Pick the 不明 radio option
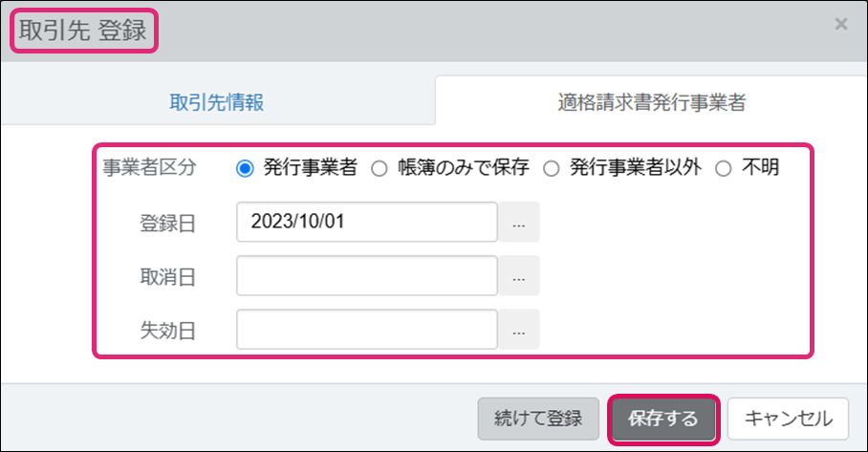Viewport: 868px width, 452px height. pyautogui.click(x=724, y=168)
